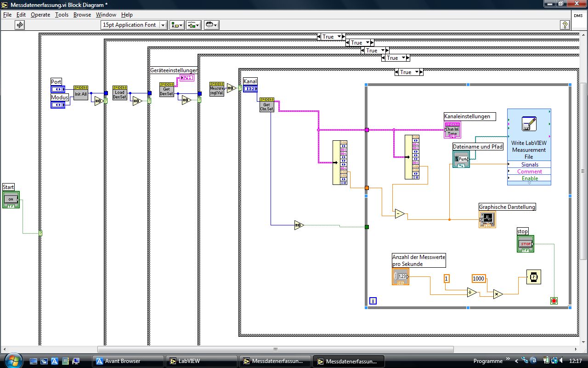Select the Load Dev.Set. subVI node

(119, 93)
